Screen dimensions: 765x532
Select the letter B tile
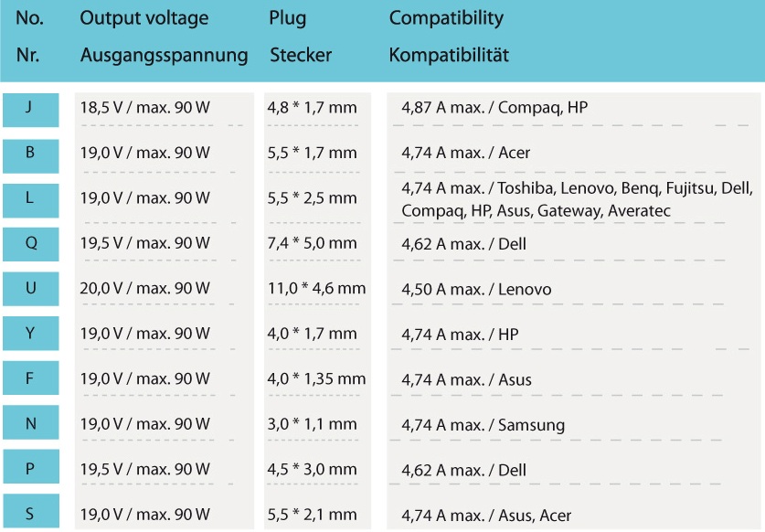coord(30,154)
